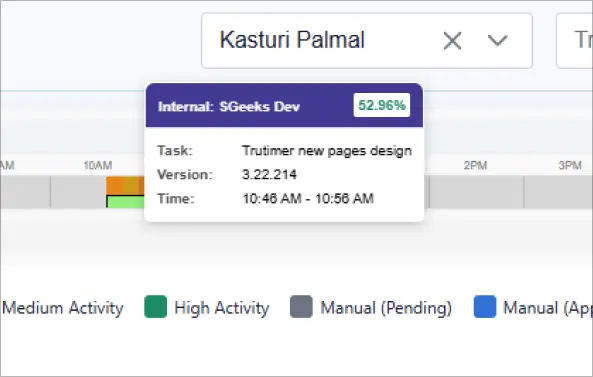
Task: Click the 3PM timeline label
Action: click(x=570, y=166)
